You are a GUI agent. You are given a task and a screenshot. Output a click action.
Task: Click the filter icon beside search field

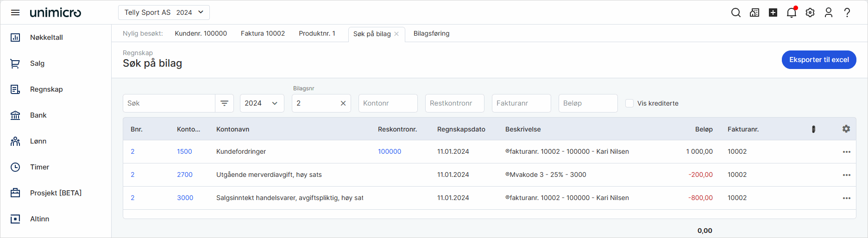click(224, 103)
